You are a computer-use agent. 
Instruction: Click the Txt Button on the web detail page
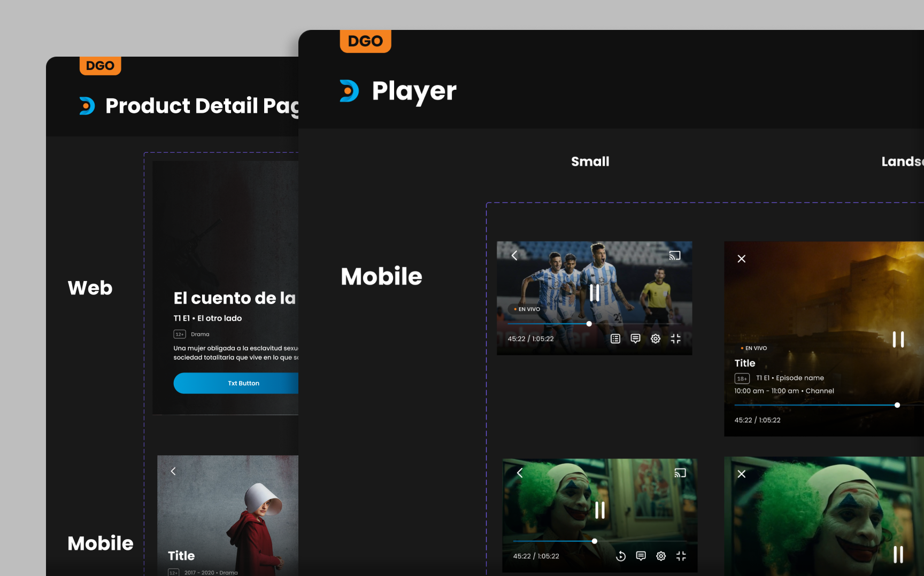(x=236, y=383)
